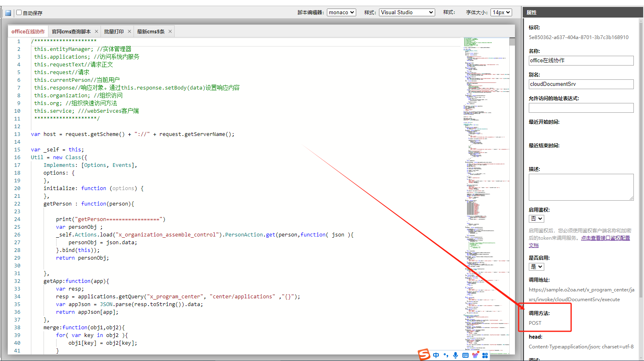Open the 点击查看接口鉴权配置文档 link
644x361 pixels.
pos(605,238)
